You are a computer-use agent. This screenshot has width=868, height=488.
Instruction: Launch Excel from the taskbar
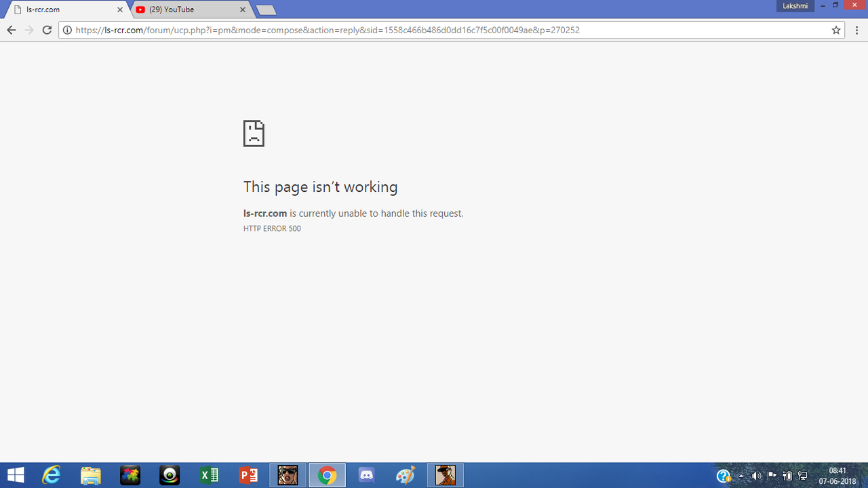click(209, 476)
